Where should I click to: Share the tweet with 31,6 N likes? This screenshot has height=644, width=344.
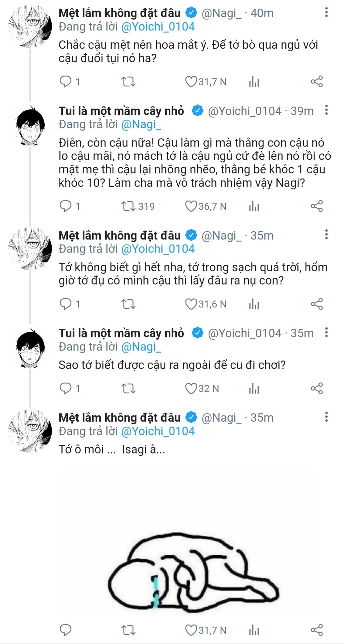317,304
